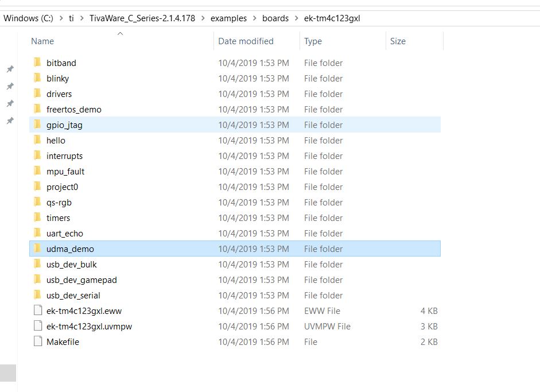This screenshot has height=392, width=540.
Task: Select the uart_echo folder name
Action: click(x=65, y=234)
